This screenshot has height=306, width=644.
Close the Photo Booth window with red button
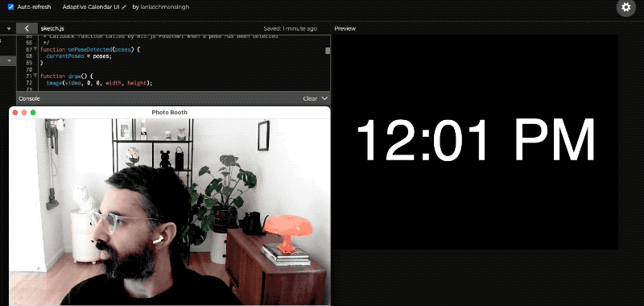click(x=15, y=113)
